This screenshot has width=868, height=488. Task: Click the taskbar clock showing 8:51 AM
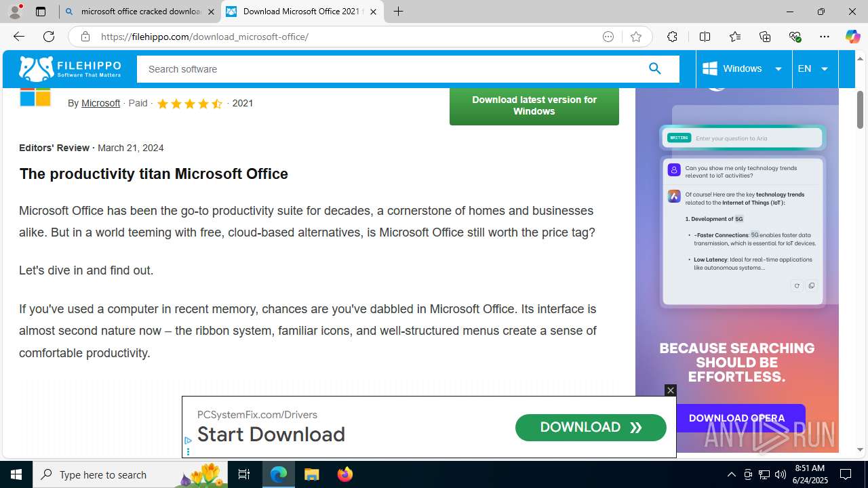pos(810,474)
